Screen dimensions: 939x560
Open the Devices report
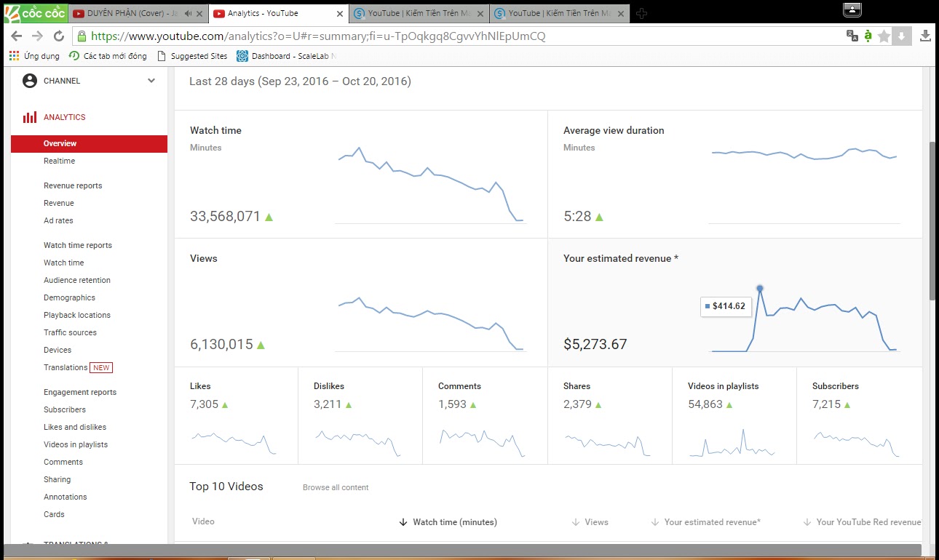pos(58,350)
